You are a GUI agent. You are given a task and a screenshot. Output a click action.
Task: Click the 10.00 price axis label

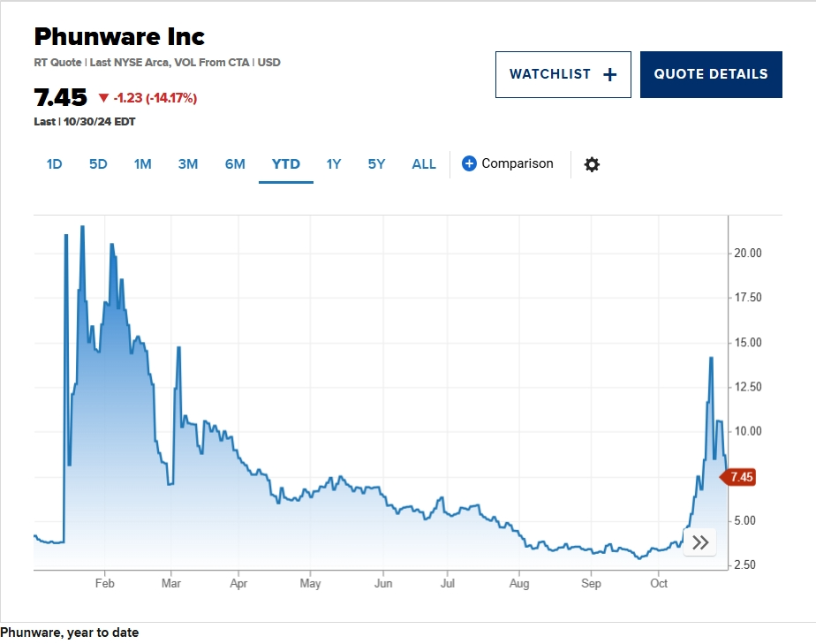pyautogui.click(x=748, y=431)
